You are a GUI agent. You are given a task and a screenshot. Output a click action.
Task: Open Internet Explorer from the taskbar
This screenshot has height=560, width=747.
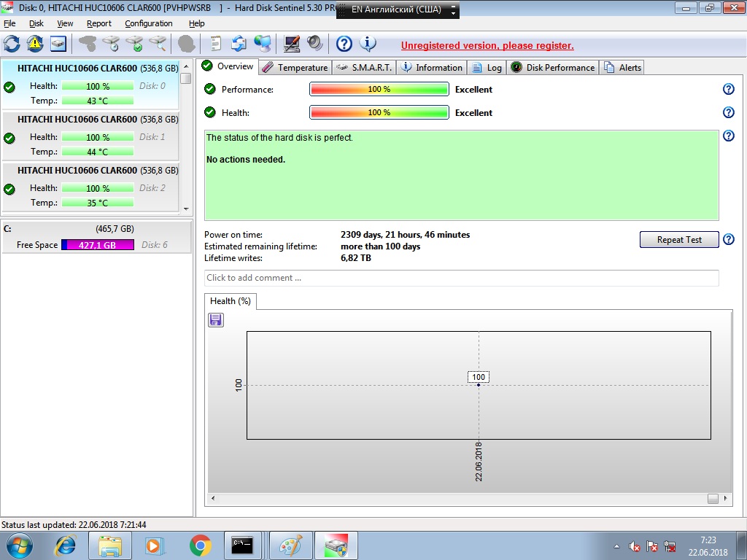pos(65,545)
